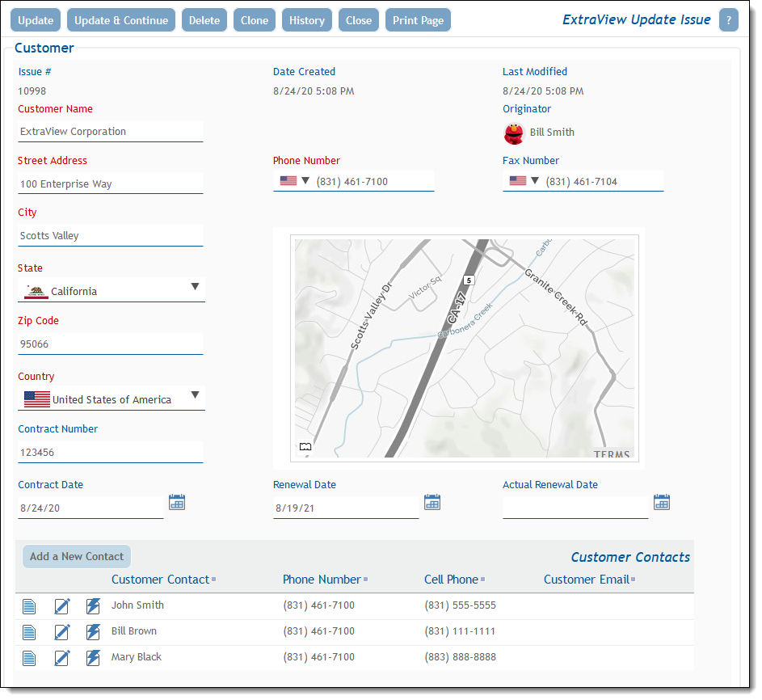Viewport: 762px width, 700px height.
Task: Click the Phone Number column header in contacts
Action: 322,580
